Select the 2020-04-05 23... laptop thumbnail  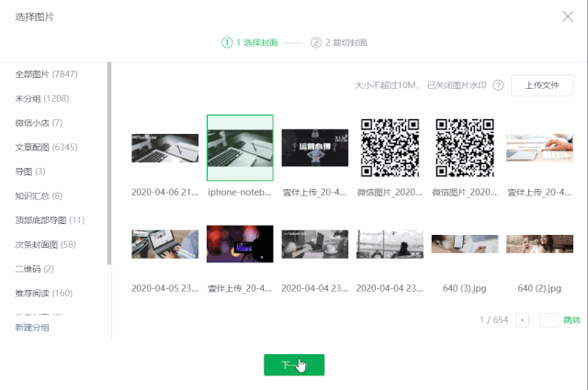[165, 244]
